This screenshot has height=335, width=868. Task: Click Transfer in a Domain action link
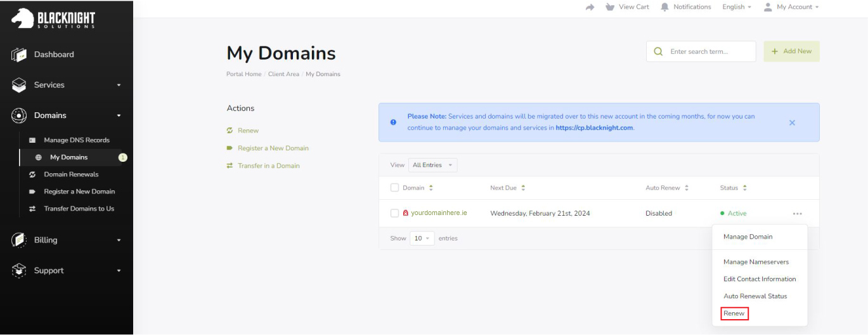pyautogui.click(x=269, y=166)
